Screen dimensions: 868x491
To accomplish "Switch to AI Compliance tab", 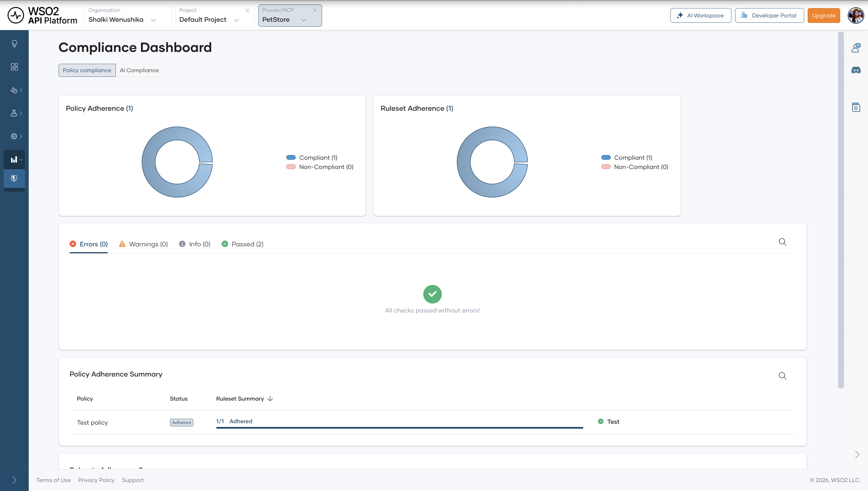I will [x=139, y=70].
